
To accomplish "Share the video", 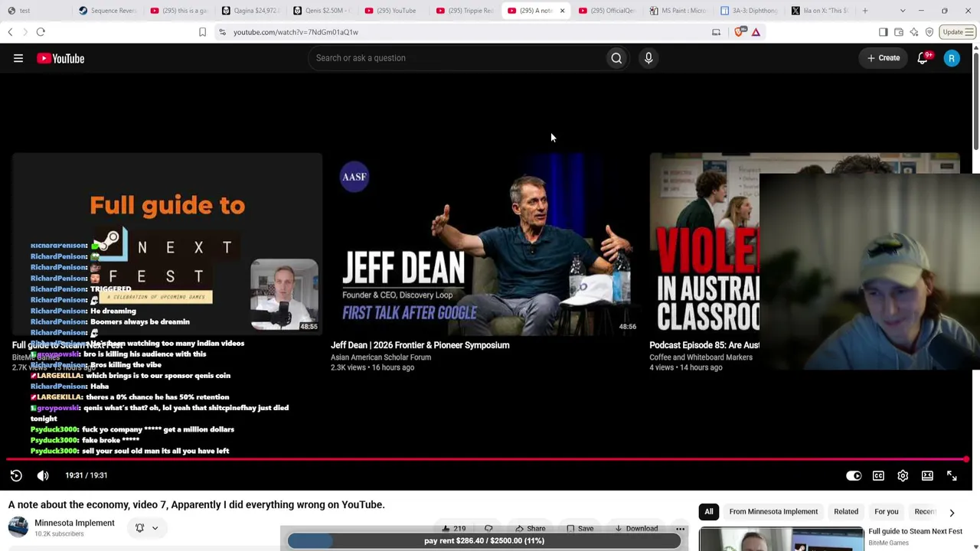I will tap(530, 529).
